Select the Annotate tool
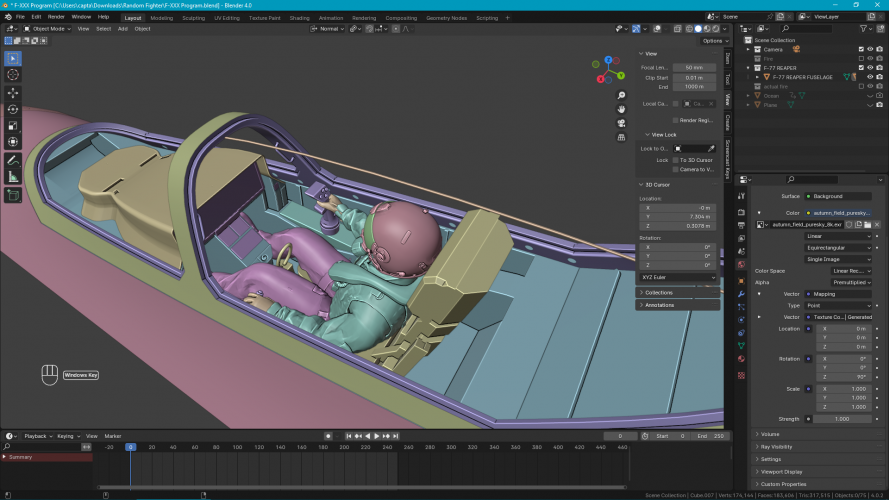 (13, 160)
